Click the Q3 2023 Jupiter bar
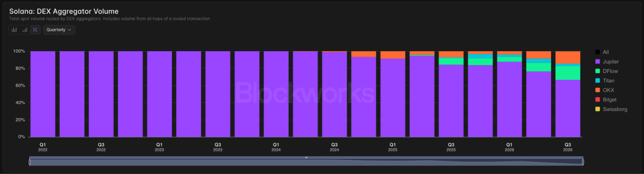 pos(218,94)
